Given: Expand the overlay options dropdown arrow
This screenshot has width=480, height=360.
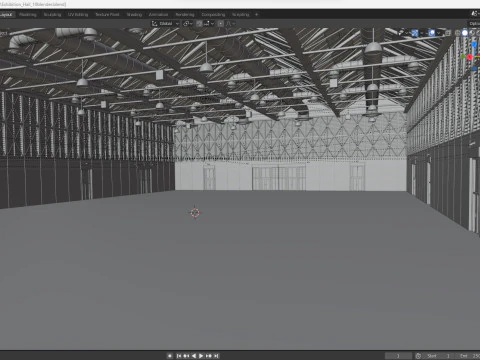Looking at the screenshot, I should coord(439,33).
